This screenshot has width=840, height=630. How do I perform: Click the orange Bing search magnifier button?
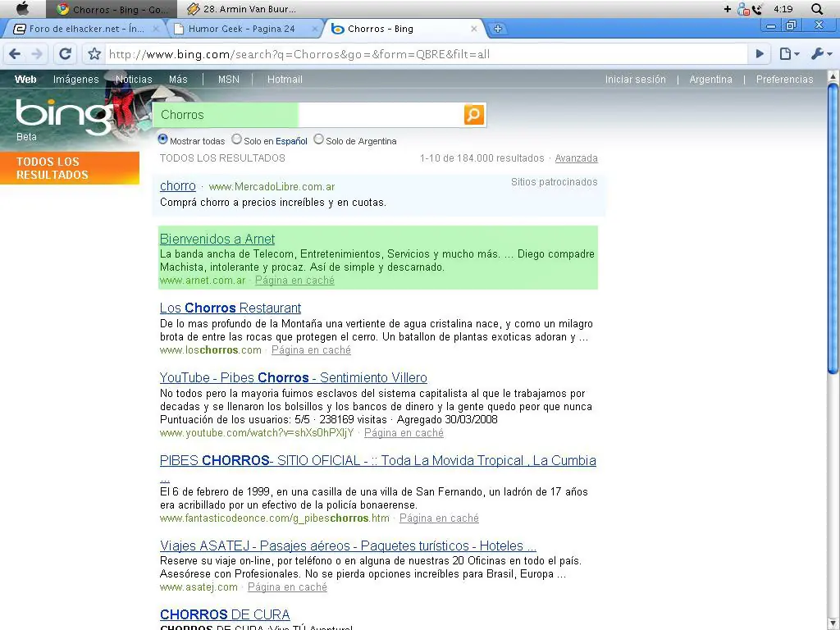tap(474, 115)
